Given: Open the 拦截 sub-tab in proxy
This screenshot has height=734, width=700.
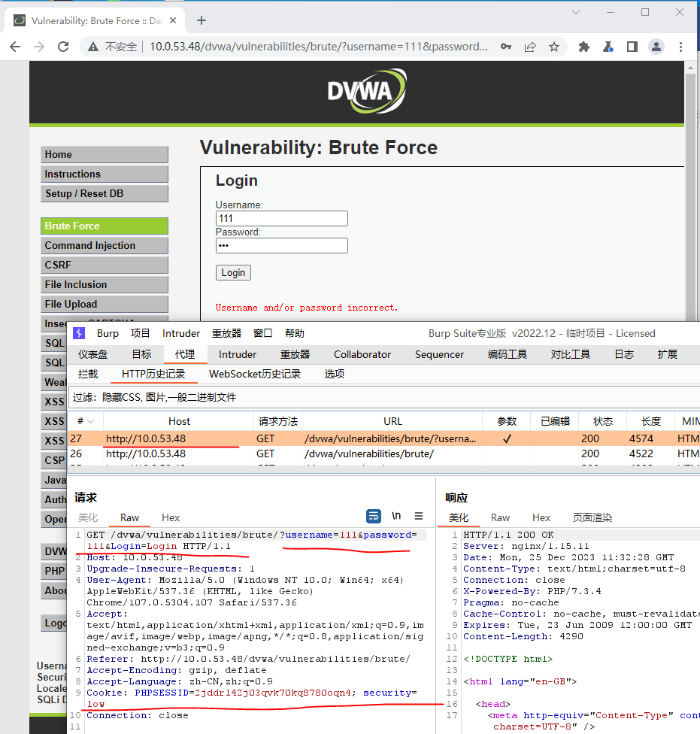Looking at the screenshot, I should click(x=88, y=374).
